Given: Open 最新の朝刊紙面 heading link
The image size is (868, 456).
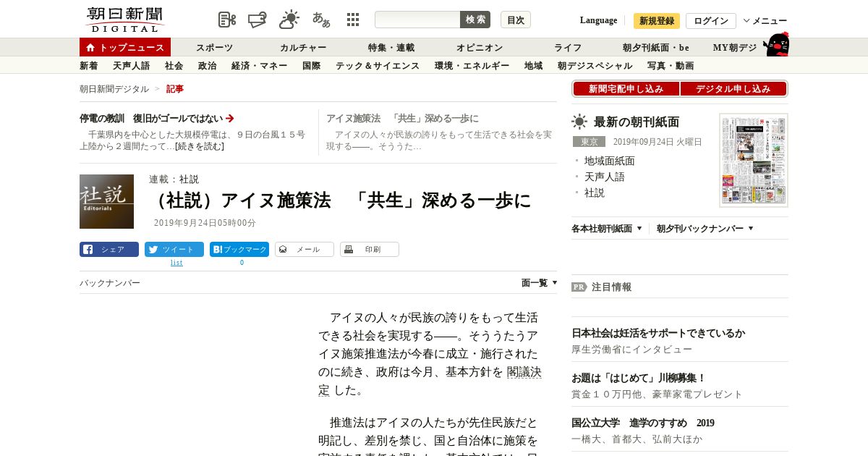Looking at the screenshot, I should (637, 122).
